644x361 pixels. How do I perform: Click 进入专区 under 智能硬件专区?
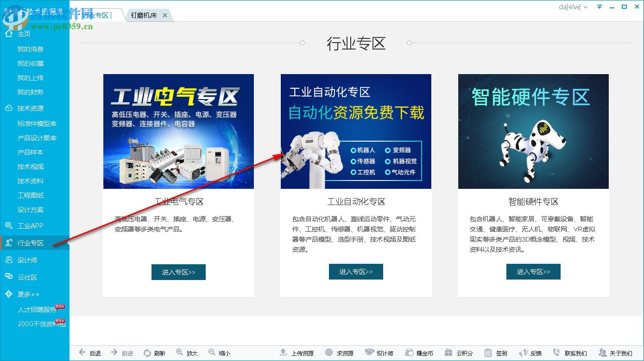coord(533,272)
